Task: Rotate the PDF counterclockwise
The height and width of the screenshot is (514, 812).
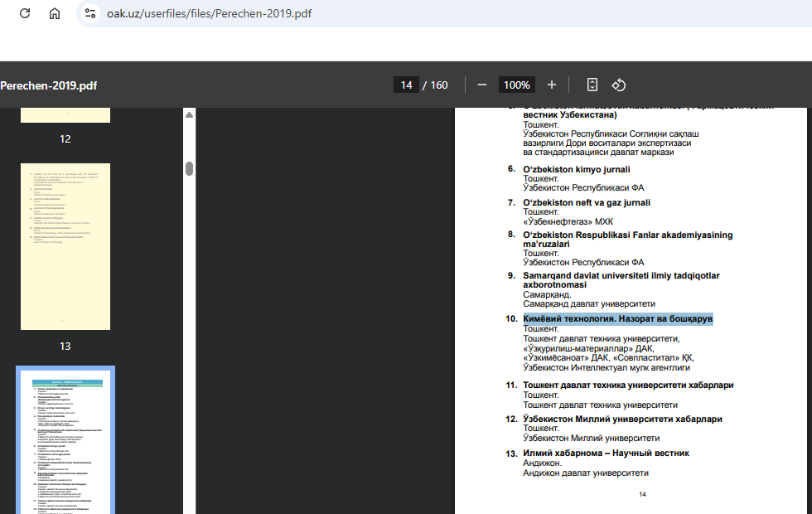Action: (618, 85)
